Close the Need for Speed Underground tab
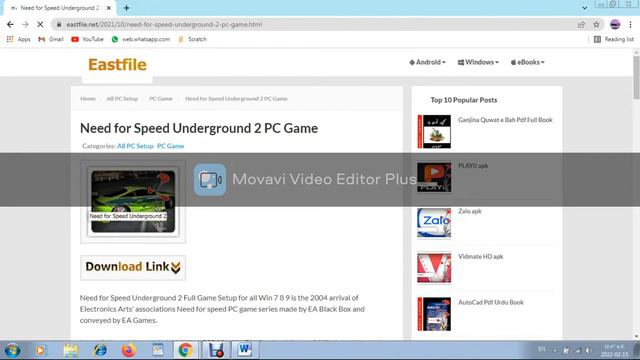 [109, 8]
